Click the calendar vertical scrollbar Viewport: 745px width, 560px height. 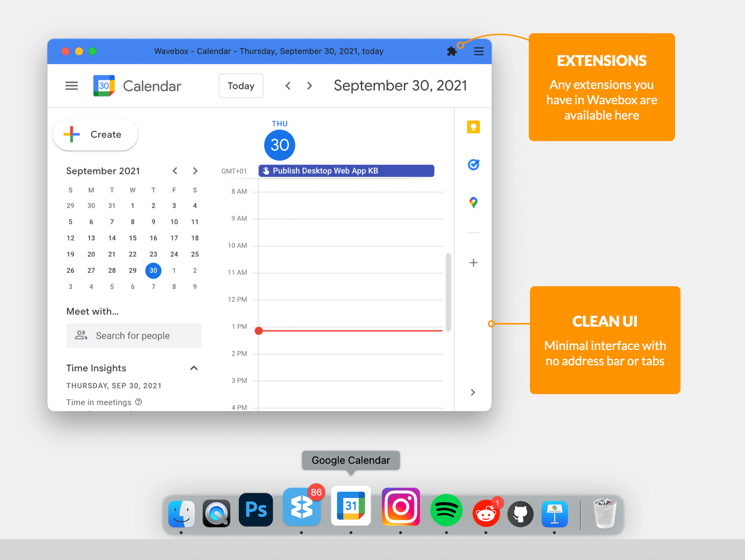pyautogui.click(x=448, y=292)
